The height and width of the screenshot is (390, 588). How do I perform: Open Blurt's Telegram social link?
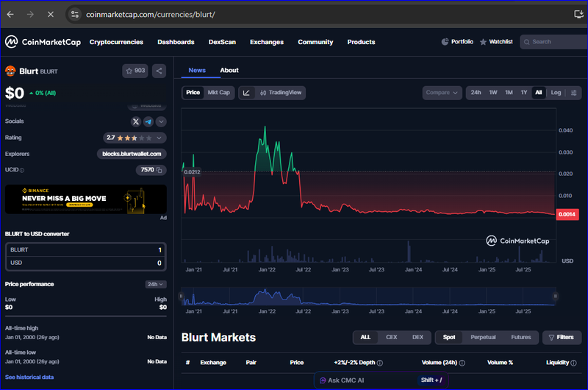(x=148, y=121)
